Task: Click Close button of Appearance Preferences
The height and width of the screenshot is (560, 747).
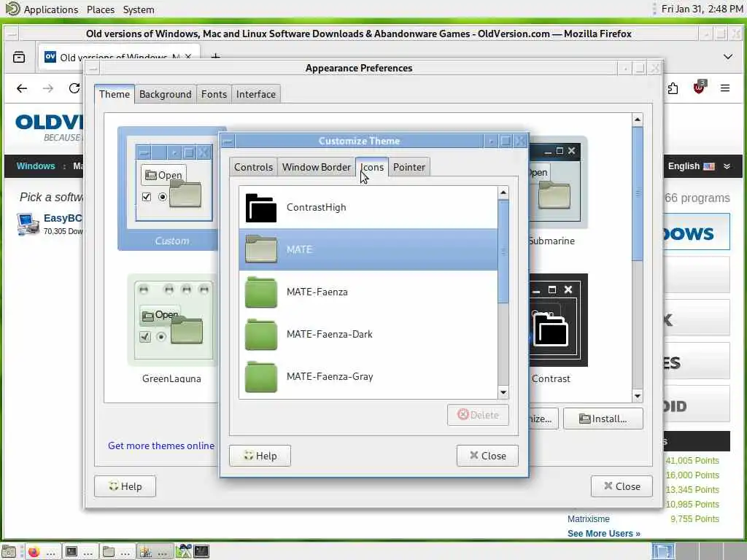Action: 622,486
